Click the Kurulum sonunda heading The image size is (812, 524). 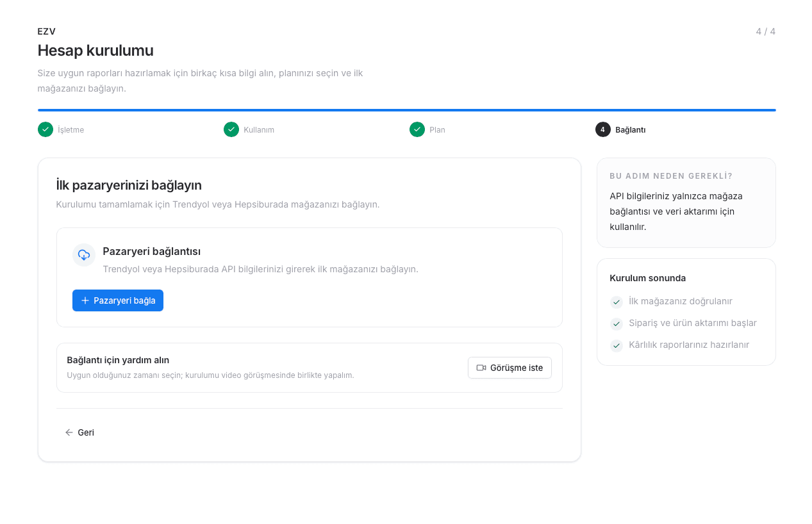[x=648, y=278]
